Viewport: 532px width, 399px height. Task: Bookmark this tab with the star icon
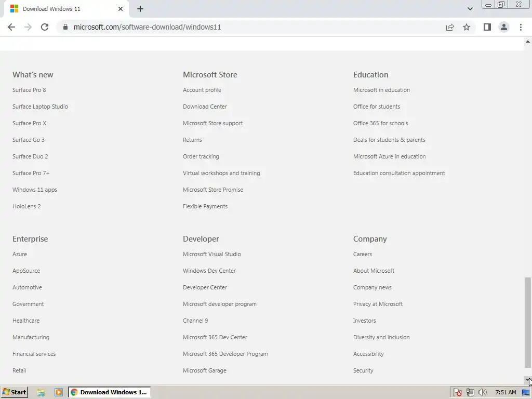[x=467, y=27]
